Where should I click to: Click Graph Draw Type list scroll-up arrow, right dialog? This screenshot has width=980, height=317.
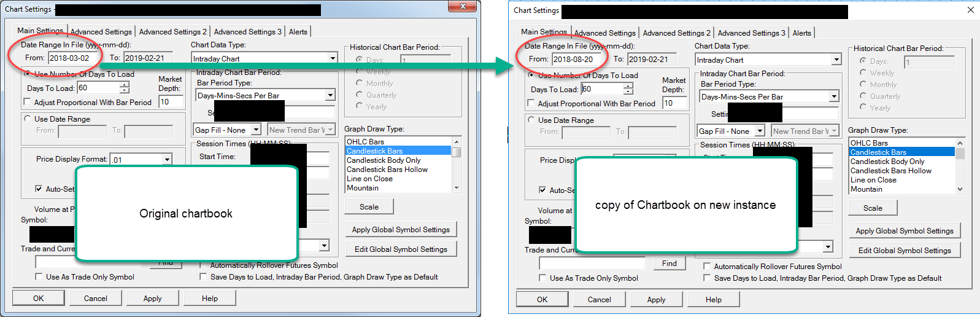pyautogui.click(x=960, y=143)
